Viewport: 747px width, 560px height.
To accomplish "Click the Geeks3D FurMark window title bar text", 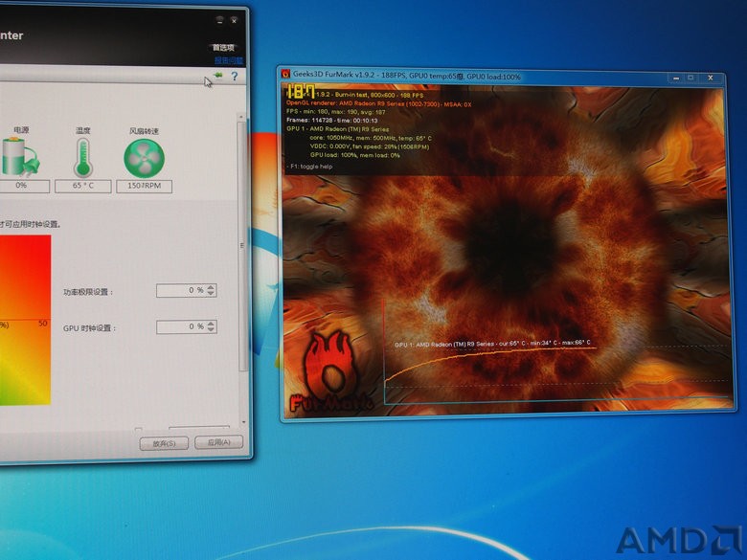I will [x=406, y=75].
